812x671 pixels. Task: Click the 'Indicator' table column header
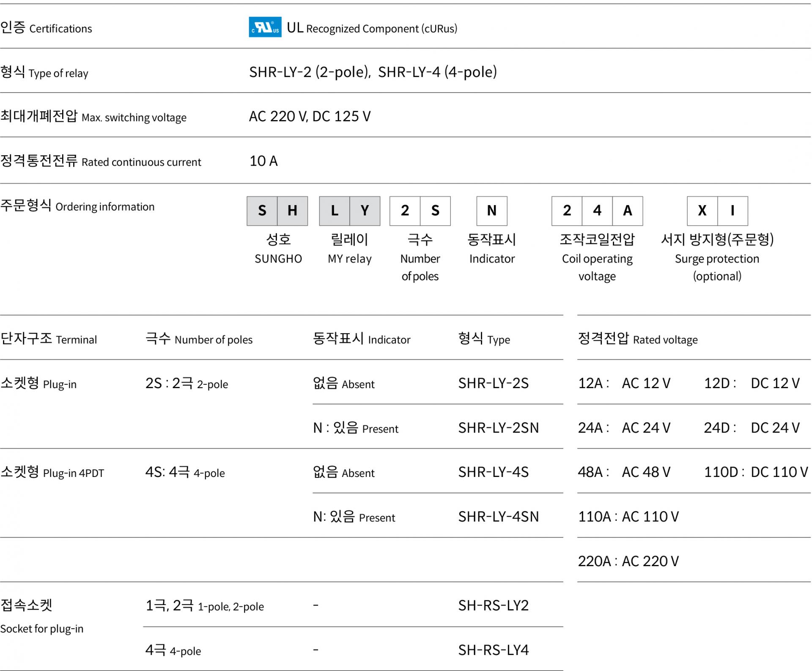tap(362, 339)
